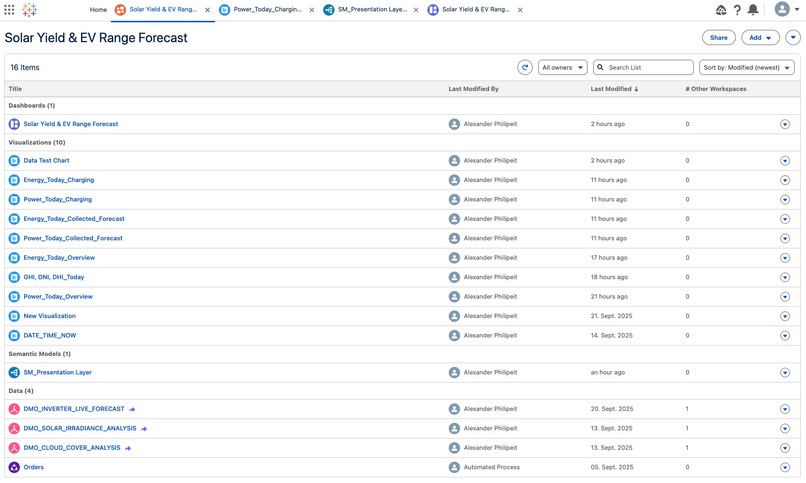Open the Trailhead guidance icon
Screen dimensions: 806x483
click(721, 10)
